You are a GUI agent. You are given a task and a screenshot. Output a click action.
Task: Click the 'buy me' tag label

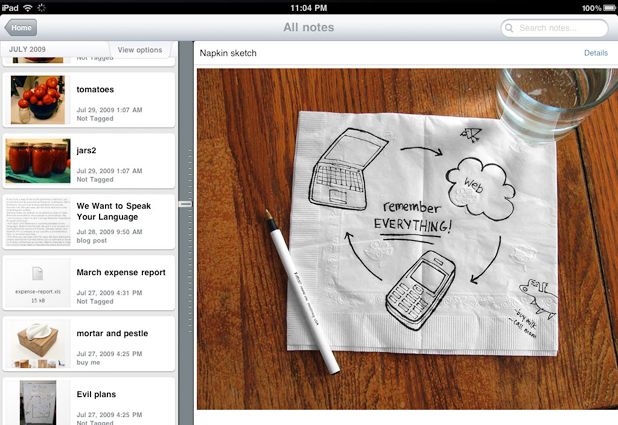point(88,362)
